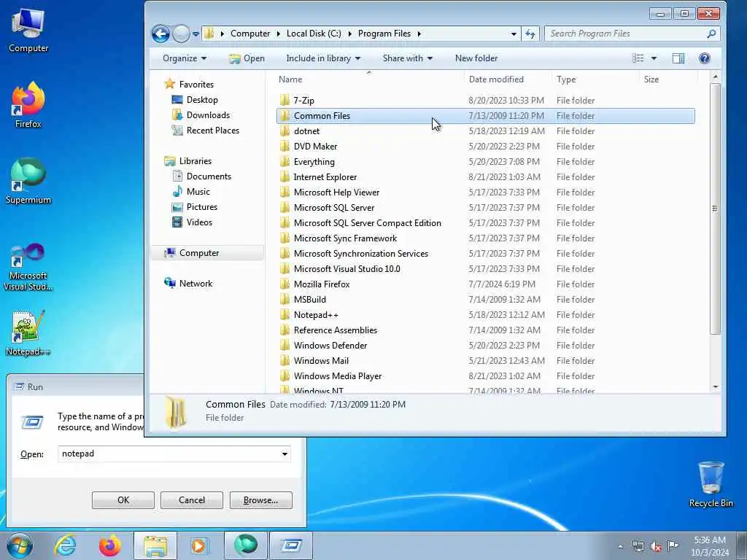Select Downloads under Favorites

[x=208, y=114]
